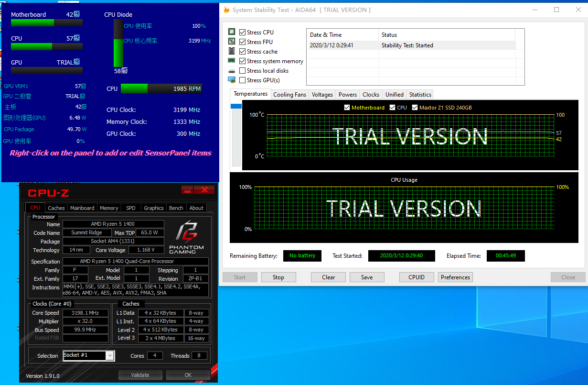Go to the Clocks tab in AIDA64

[x=371, y=94]
